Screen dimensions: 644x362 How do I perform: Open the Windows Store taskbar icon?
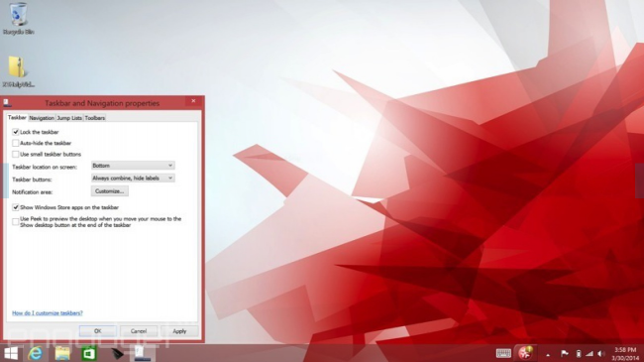pos(89,353)
